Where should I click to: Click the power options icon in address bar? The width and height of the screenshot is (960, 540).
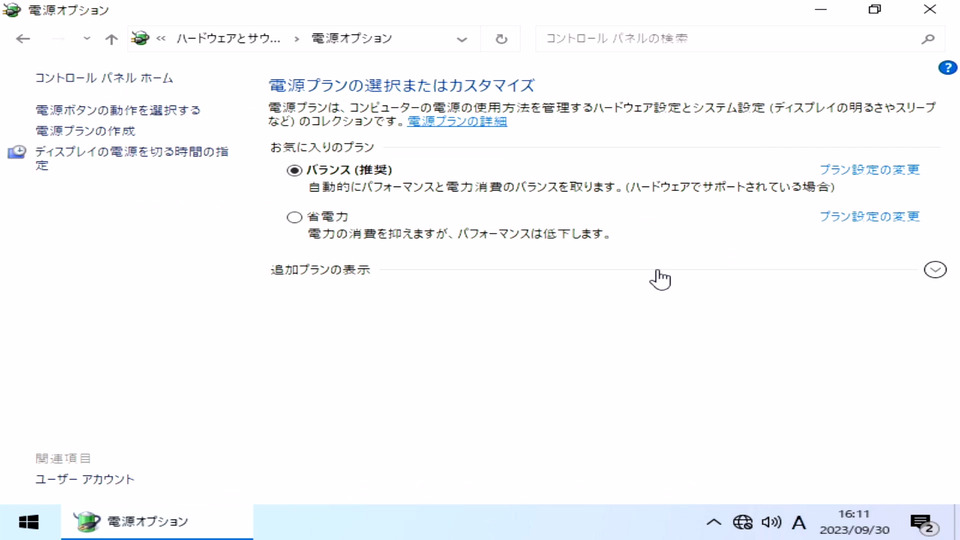click(x=140, y=38)
